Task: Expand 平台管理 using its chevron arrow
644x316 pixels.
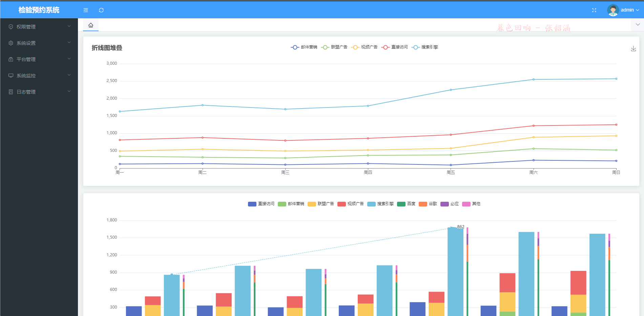Action: (x=69, y=59)
